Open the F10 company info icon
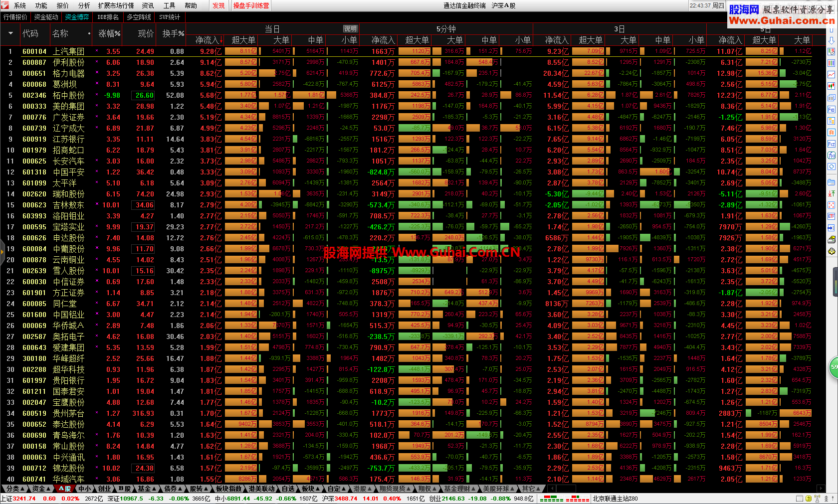The height and width of the screenshot is (504, 838). coord(832,109)
